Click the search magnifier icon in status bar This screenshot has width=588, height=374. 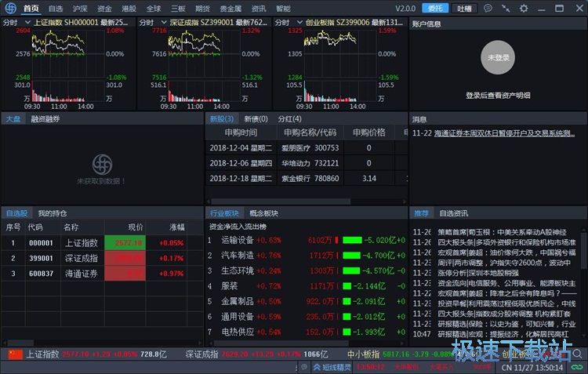[577, 354]
